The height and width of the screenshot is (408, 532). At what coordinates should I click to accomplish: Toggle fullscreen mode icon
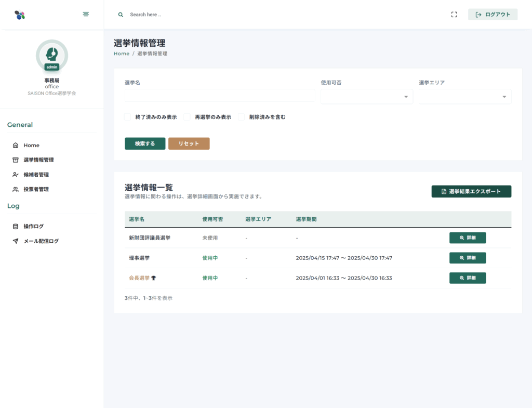tap(454, 15)
